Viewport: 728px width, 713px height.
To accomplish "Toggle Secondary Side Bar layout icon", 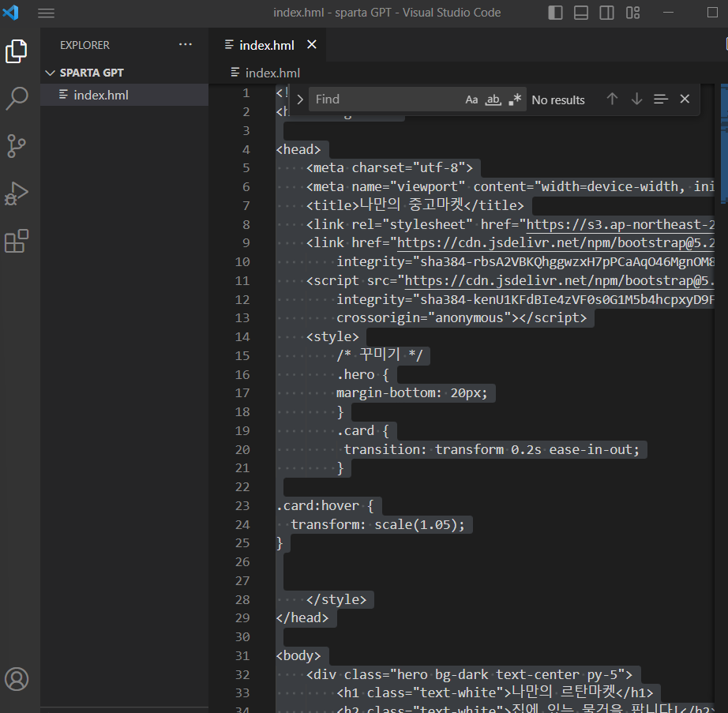I will tap(606, 13).
